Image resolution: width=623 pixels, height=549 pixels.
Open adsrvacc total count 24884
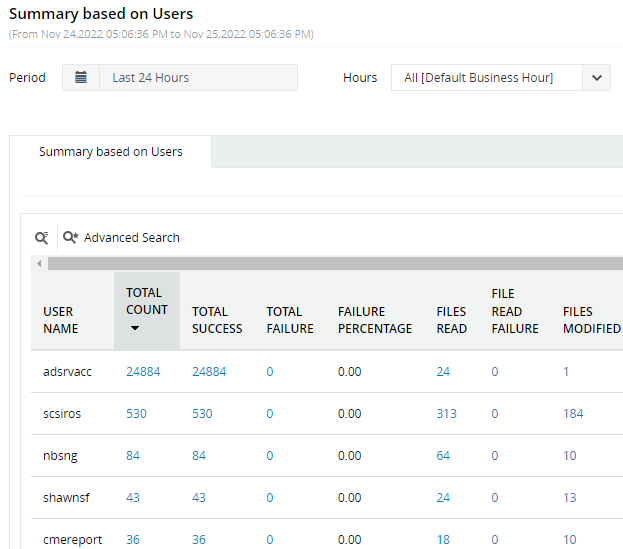pos(143,372)
